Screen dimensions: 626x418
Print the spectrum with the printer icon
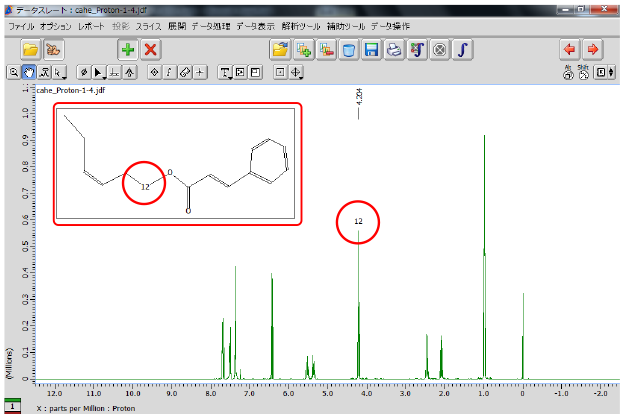pos(394,50)
